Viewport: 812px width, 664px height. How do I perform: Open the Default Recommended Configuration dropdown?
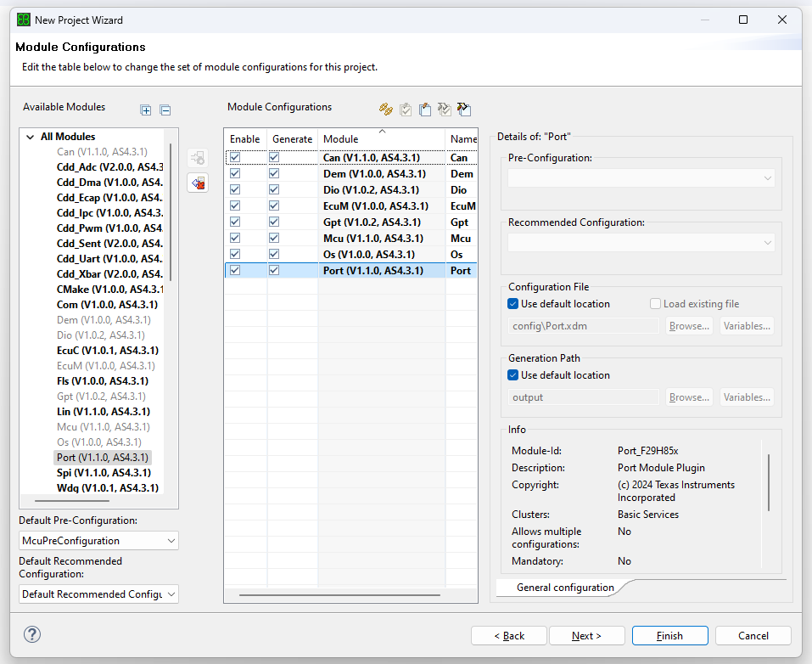point(98,594)
